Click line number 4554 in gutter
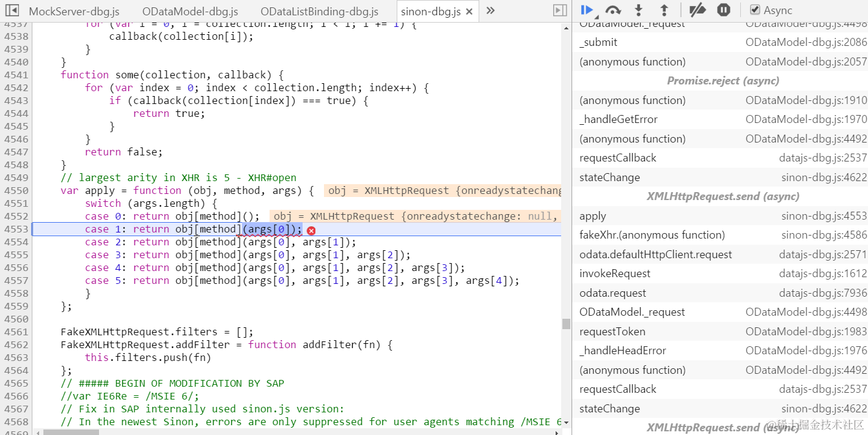Image resolution: width=868 pixels, height=435 pixels. 15,242
